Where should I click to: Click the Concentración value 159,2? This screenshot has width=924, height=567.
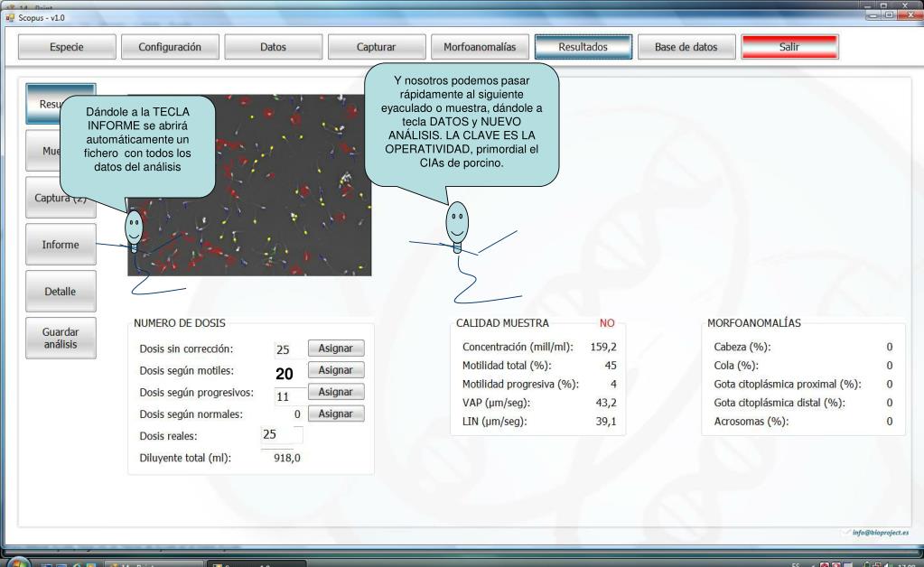603,347
